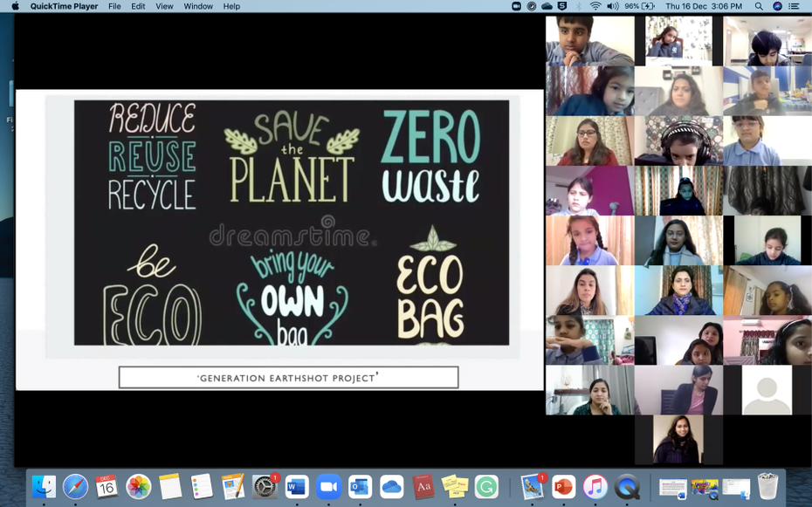812x507 pixels.
Task: Expand the battery status menu
Action: [648, 6]
